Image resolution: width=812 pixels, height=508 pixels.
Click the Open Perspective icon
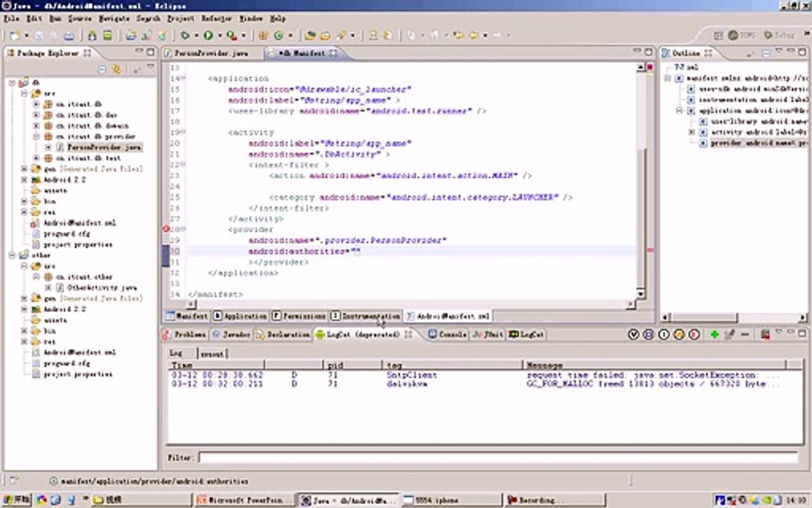pyautogui.click(x=718, y=35)
